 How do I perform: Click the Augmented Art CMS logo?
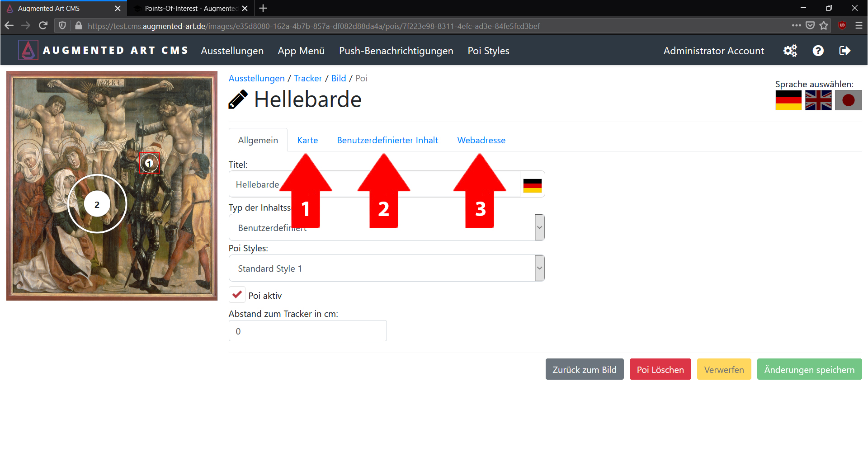[x=28, y=50]
